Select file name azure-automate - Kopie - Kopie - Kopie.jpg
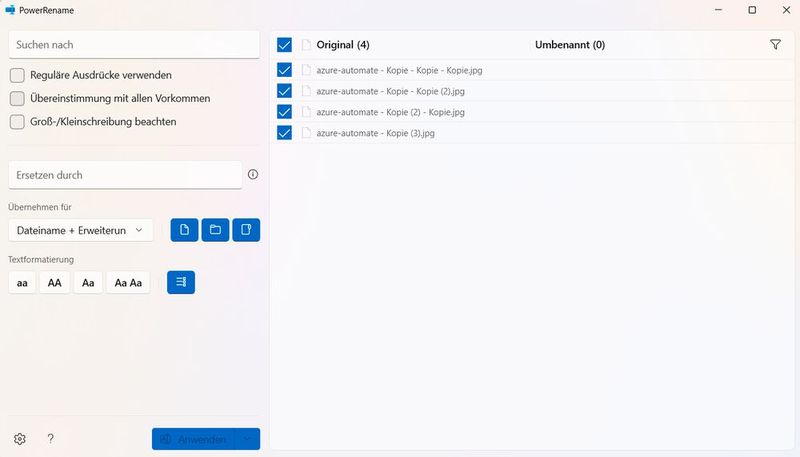This screenshot has height=457, width=800. (x=399, y=70)
